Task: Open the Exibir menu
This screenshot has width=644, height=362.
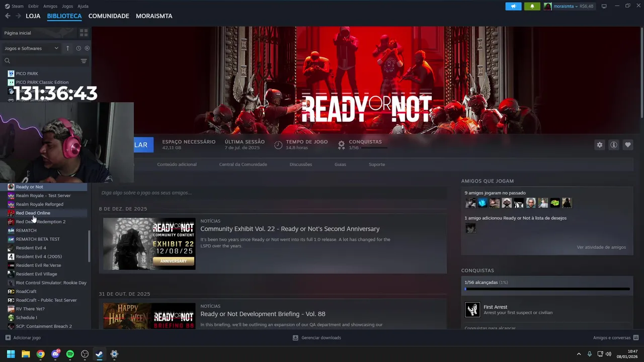Action: pyautogui.click(x=33, y=6)
